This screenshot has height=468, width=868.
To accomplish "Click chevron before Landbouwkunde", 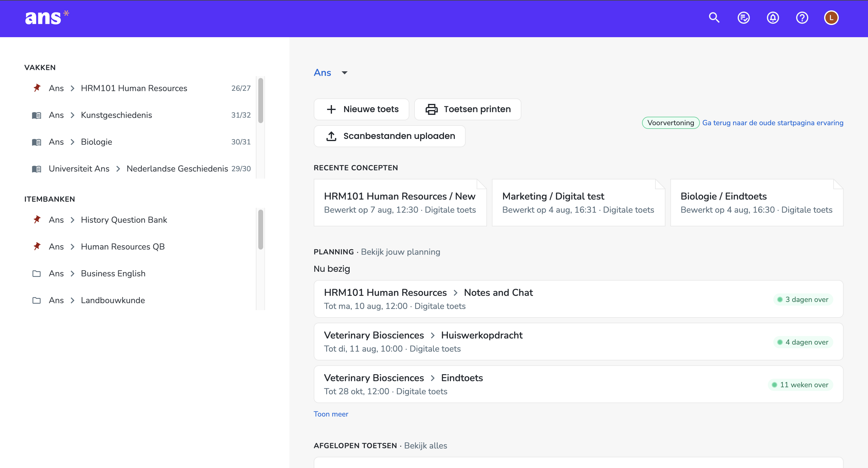I will [72, 300].
